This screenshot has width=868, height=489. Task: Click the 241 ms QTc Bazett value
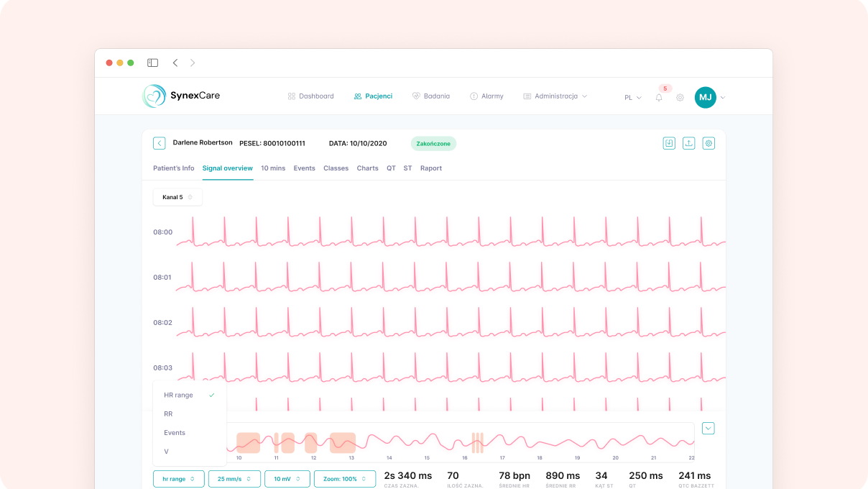pyautogui.click(x=695, y=476)
